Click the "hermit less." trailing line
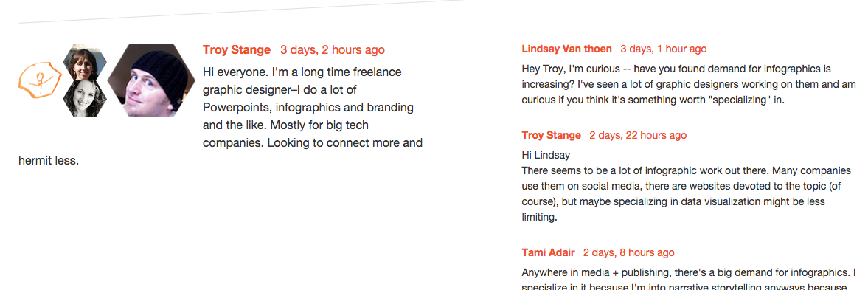The image size is (868, 290). [x=49, y=161]
